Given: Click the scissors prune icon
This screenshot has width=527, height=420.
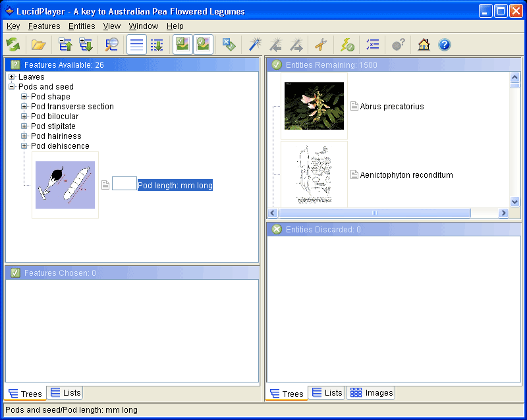Looking at the screenshot, I should [x=321, y=45].
